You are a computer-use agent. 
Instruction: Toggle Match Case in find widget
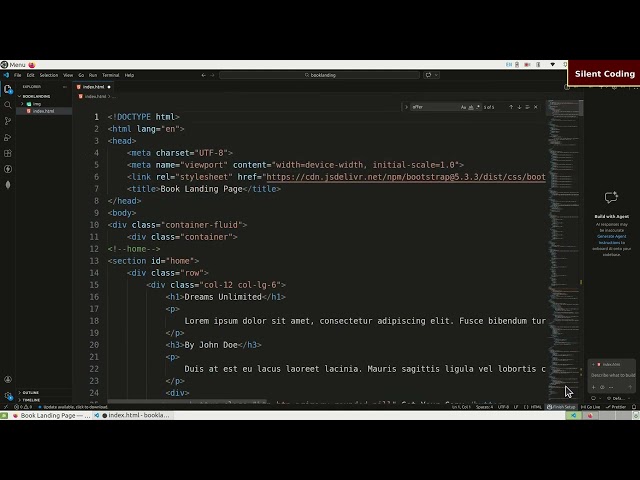pyautogui.click(x=463, y=107)
